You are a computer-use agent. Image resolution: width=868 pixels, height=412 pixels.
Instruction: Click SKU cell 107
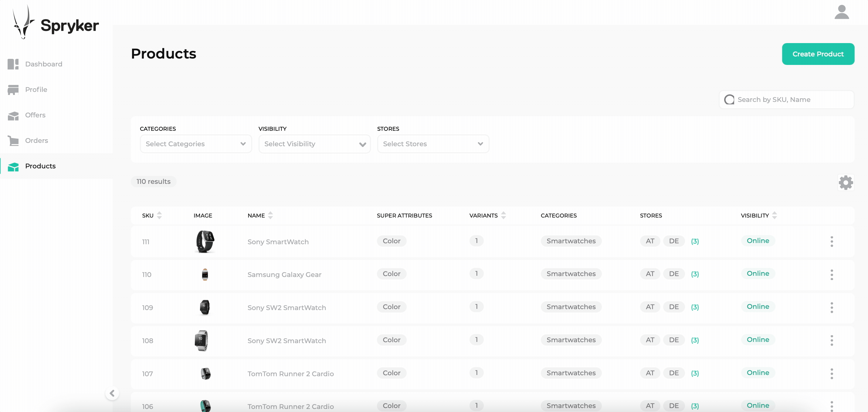tap(147, 373)
